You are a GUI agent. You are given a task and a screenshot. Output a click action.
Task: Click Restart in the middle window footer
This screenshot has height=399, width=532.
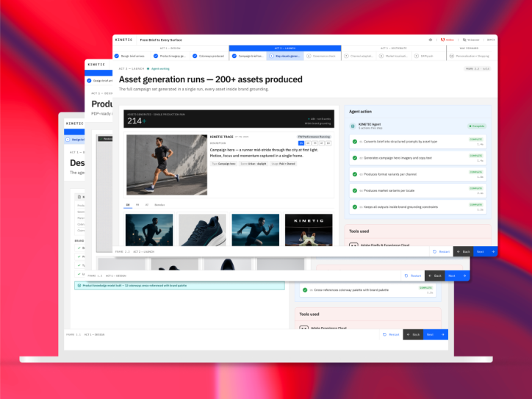pos(413,276)
